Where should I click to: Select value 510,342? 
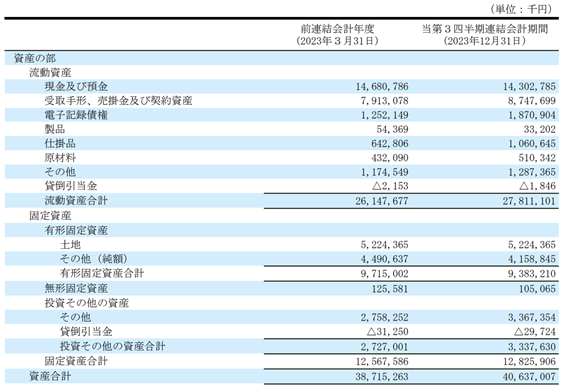pos(537,157)
